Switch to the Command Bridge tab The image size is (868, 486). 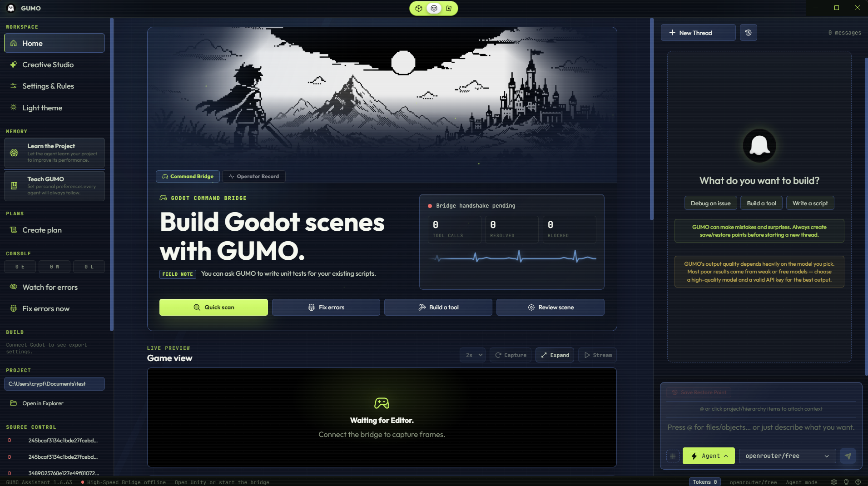coord(188,176)
